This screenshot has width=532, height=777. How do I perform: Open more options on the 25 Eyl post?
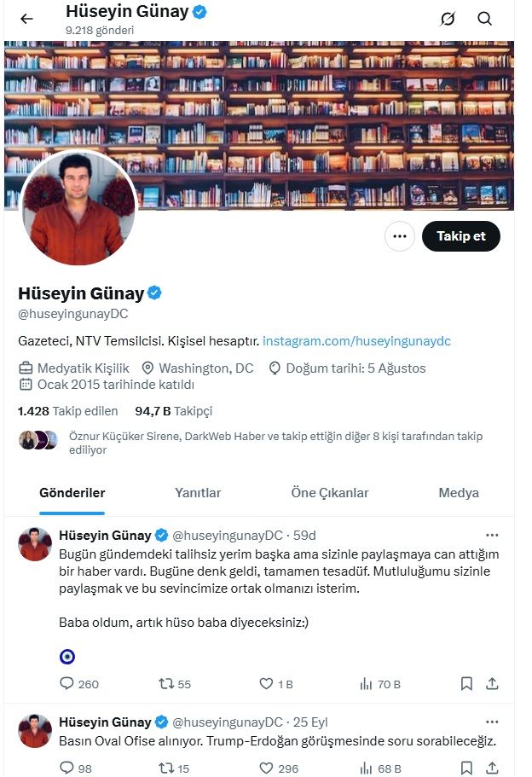492,722
